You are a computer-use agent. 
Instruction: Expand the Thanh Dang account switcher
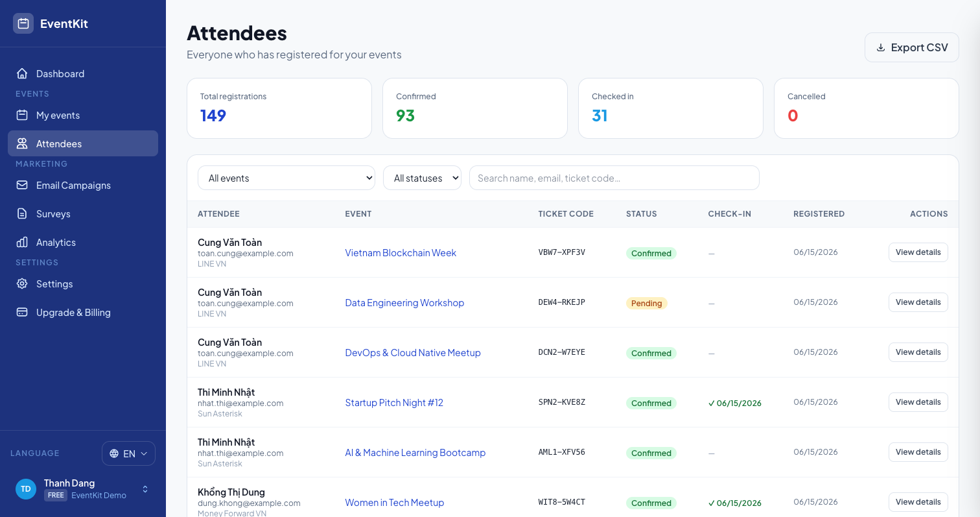[x=145, y=489]
